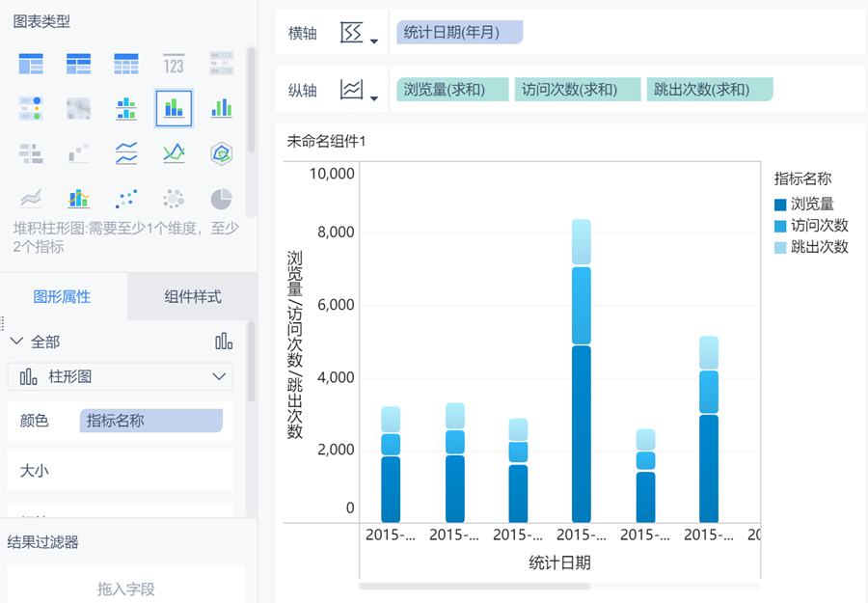Choose the scatter plot chart icon

coord(126,199)
